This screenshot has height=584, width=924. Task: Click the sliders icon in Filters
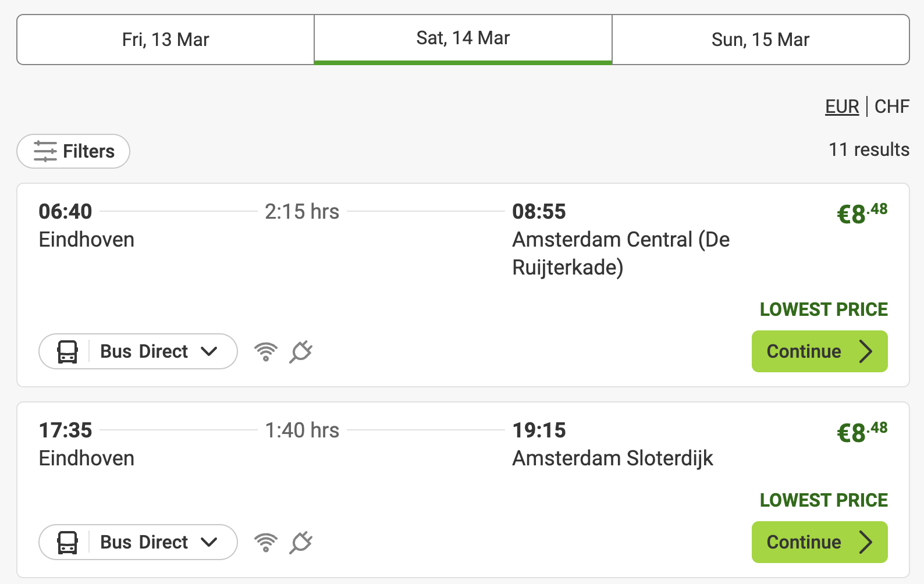click(x=45, y=151)
